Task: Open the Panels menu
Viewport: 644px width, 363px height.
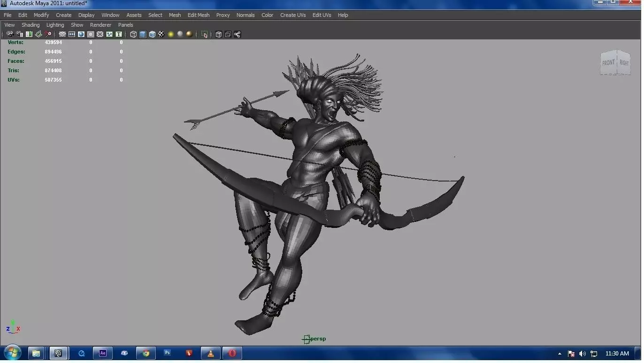Action: [125, 25]
